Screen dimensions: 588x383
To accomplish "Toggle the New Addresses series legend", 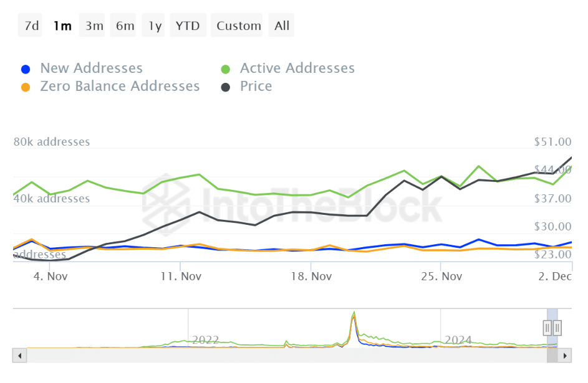I will coord(82,68).
